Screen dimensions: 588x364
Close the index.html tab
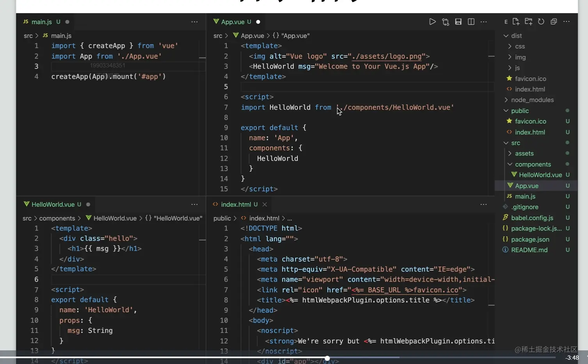pos(265,204)
